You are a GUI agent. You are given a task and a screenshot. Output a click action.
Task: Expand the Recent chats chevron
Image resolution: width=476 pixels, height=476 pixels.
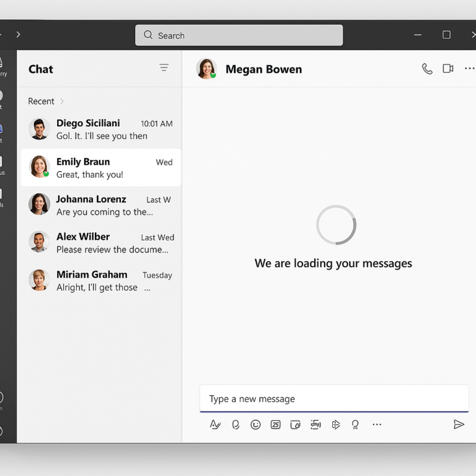(x=62, y=101)
